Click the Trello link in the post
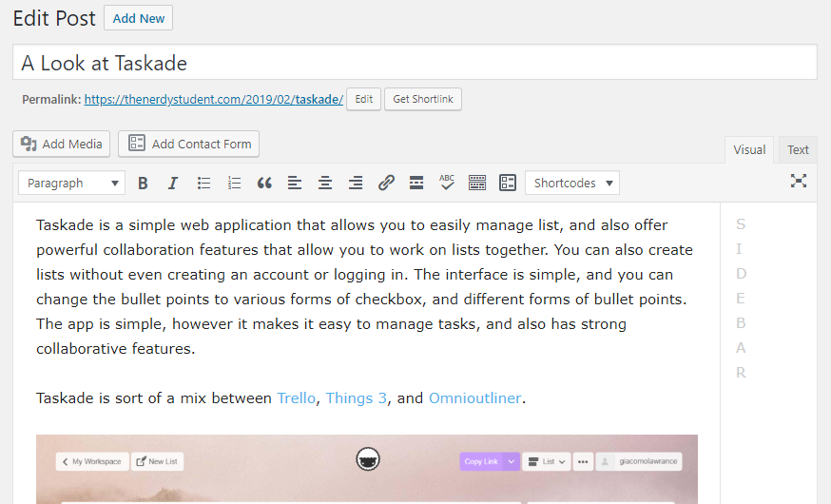The width and height of the screenshot is (831, 504). pyautogui.click(x=297, y=398)
